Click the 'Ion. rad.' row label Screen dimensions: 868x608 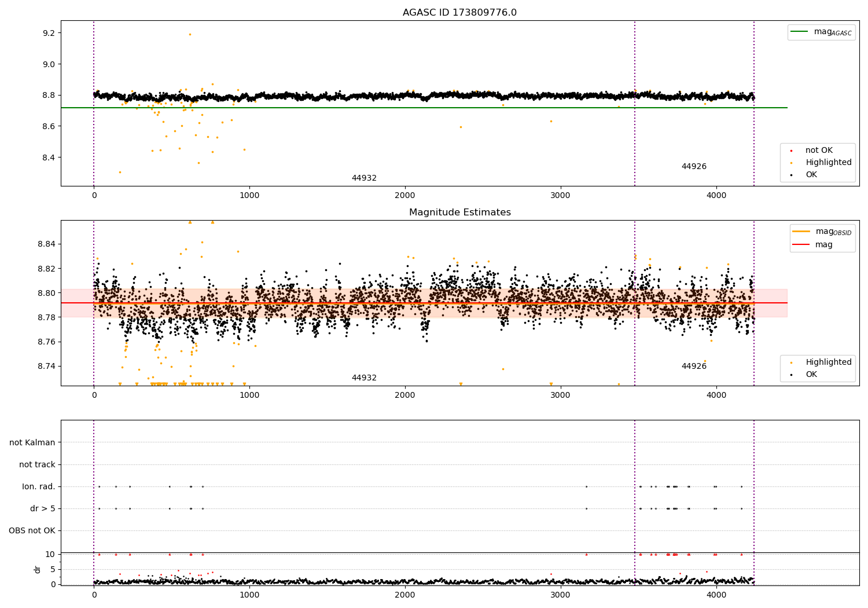click(x=39, y=487)
